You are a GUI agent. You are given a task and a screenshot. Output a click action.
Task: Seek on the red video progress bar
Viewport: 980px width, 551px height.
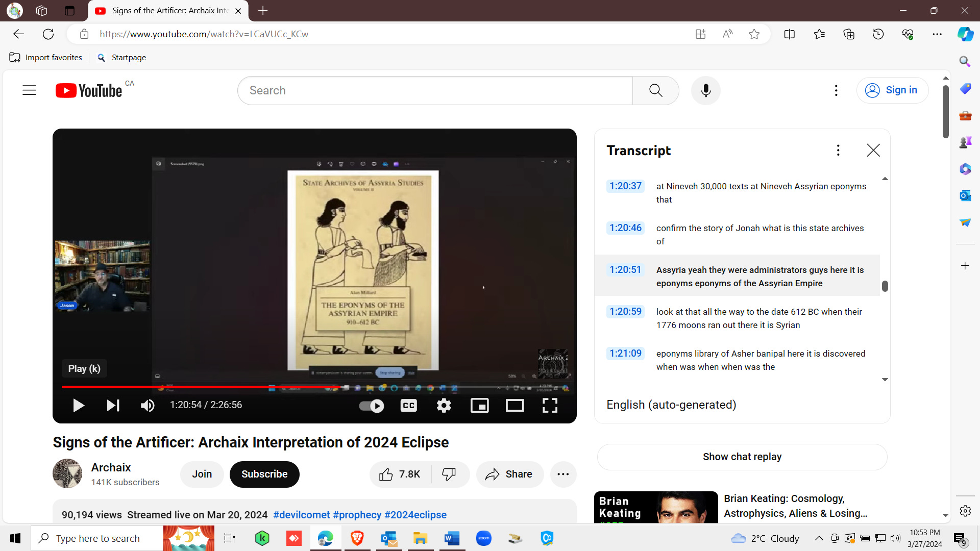(x=314, y=387)
